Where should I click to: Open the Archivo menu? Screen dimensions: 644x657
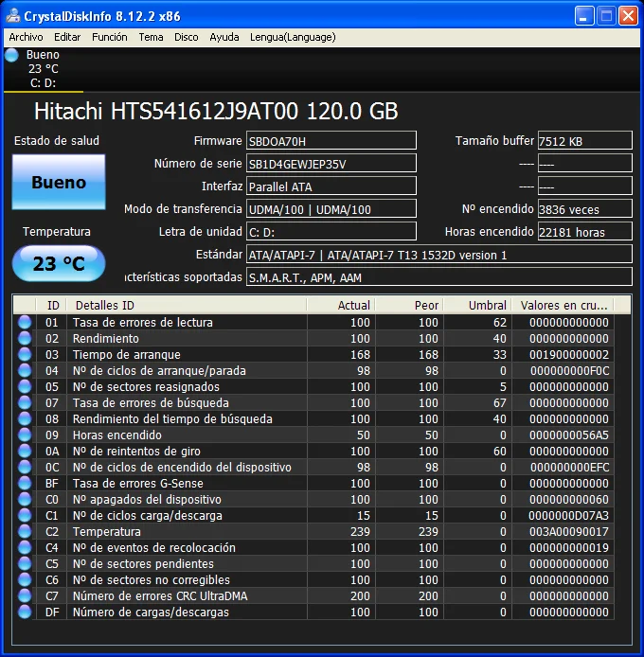point(26,37)
